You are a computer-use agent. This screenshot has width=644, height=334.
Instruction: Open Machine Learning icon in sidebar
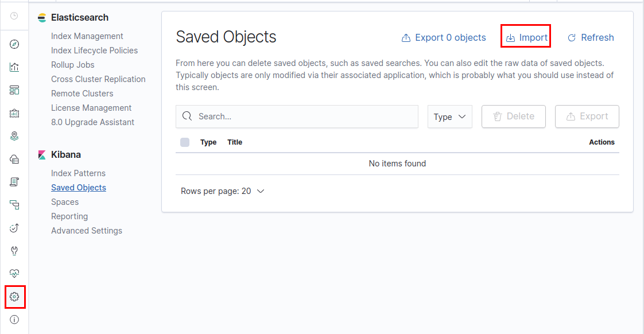coord(14,159)
